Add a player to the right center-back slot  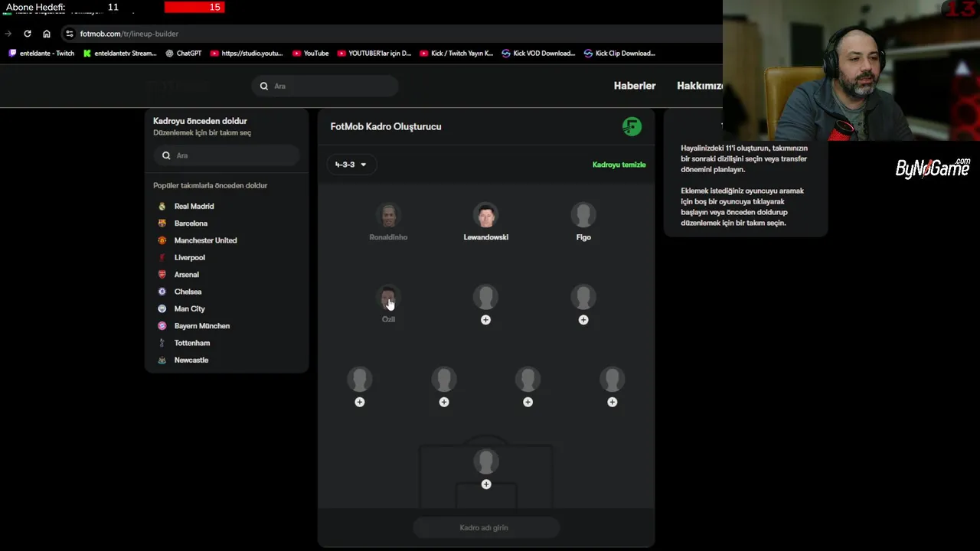(528, 386)
